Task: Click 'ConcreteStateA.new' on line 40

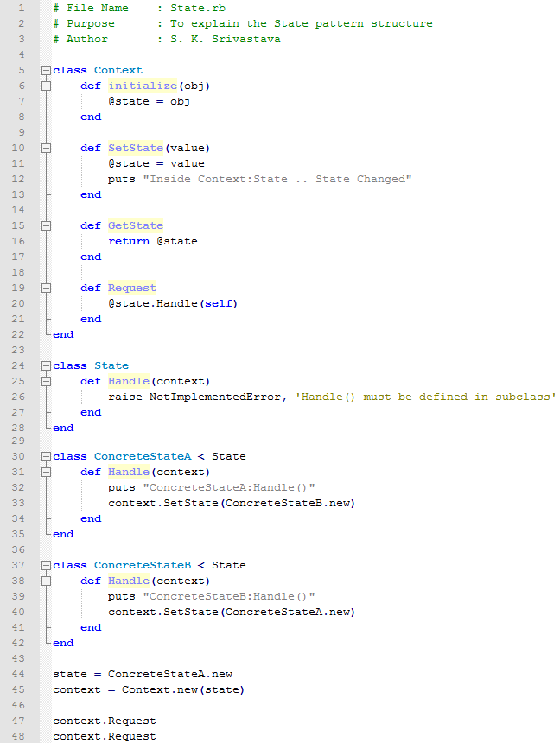Action: pos(288,612)
